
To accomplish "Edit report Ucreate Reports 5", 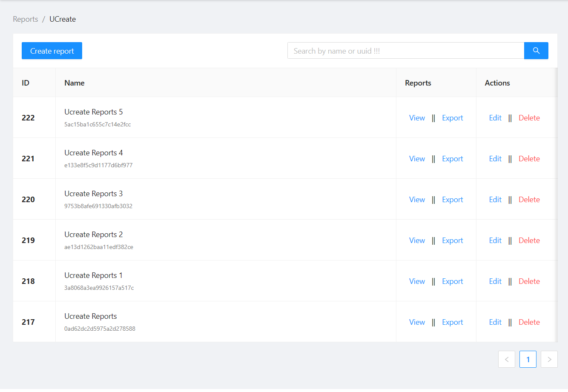I will (495, 118).
